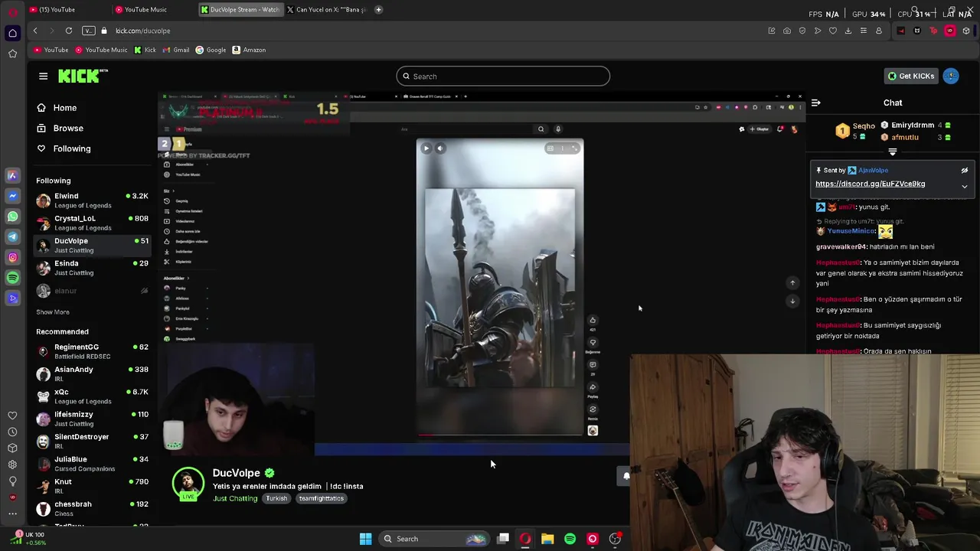Open the YouTube bookmark
The width and height of the screenshot is (980, 551).
[x=51, y=50]
